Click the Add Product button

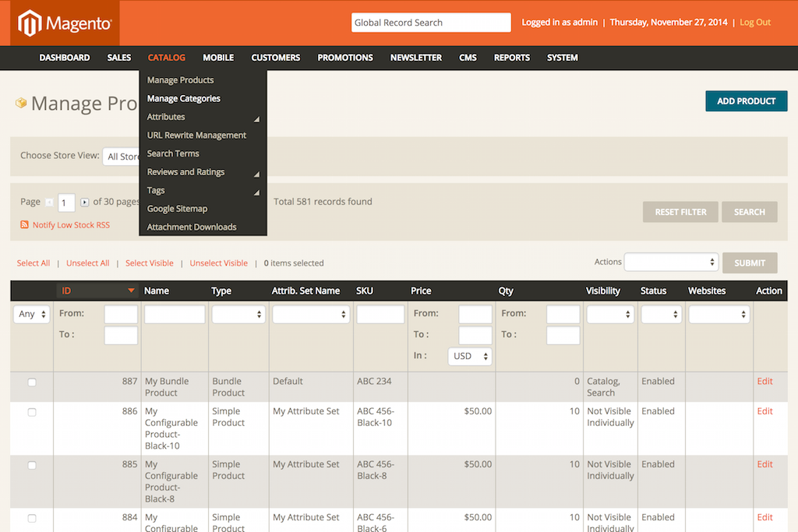(746, 101)
